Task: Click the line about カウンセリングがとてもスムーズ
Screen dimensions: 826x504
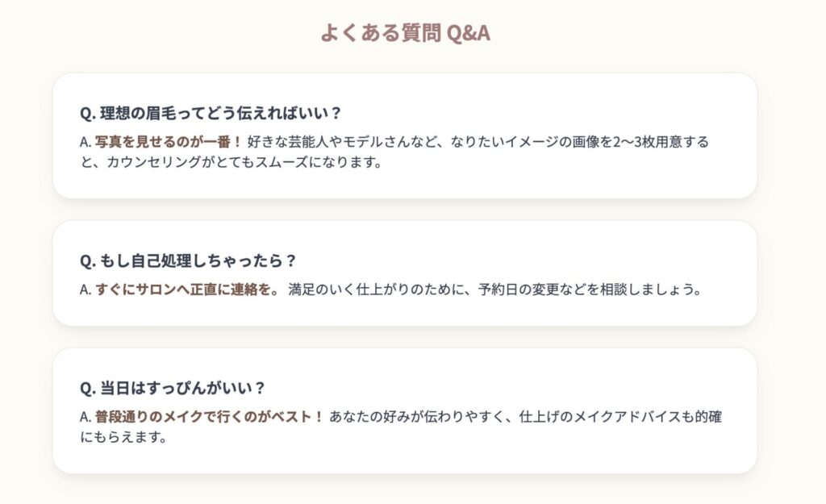Action: click(232, 162)
